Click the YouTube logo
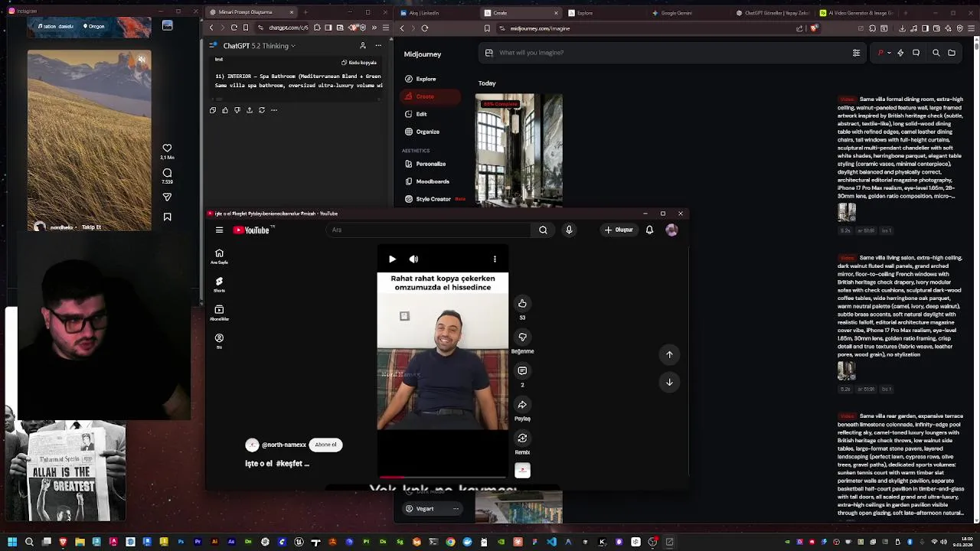The height and width of the screenshot is (551, 980). (x=253, y=230)
